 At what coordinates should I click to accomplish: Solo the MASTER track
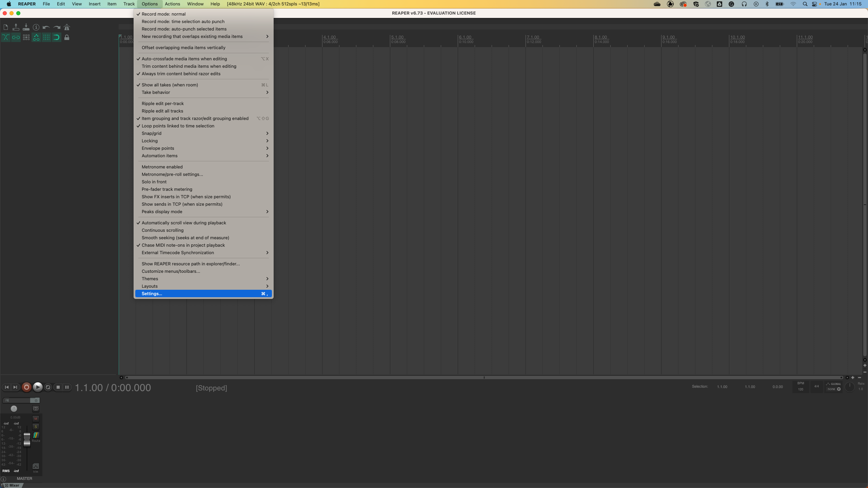[36, 427]
